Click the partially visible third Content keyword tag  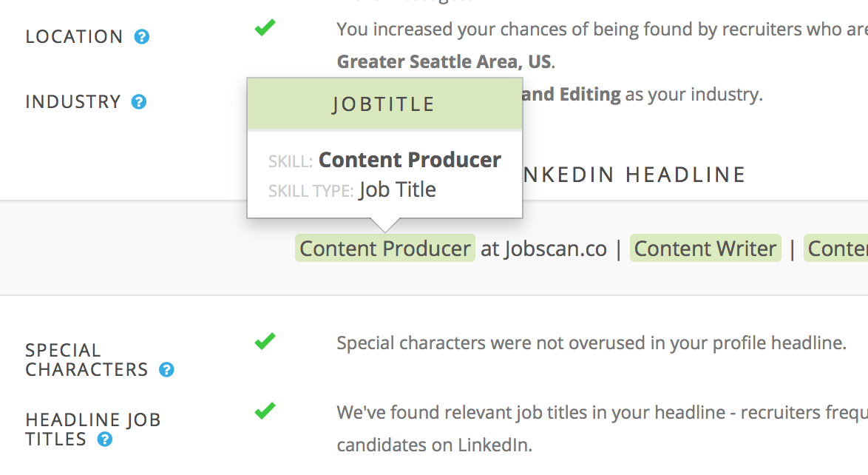click(x=836, y=249)
